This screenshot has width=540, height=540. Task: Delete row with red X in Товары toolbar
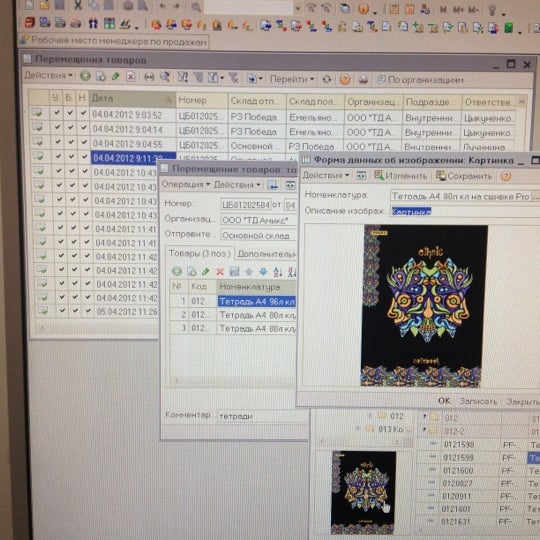220,272
